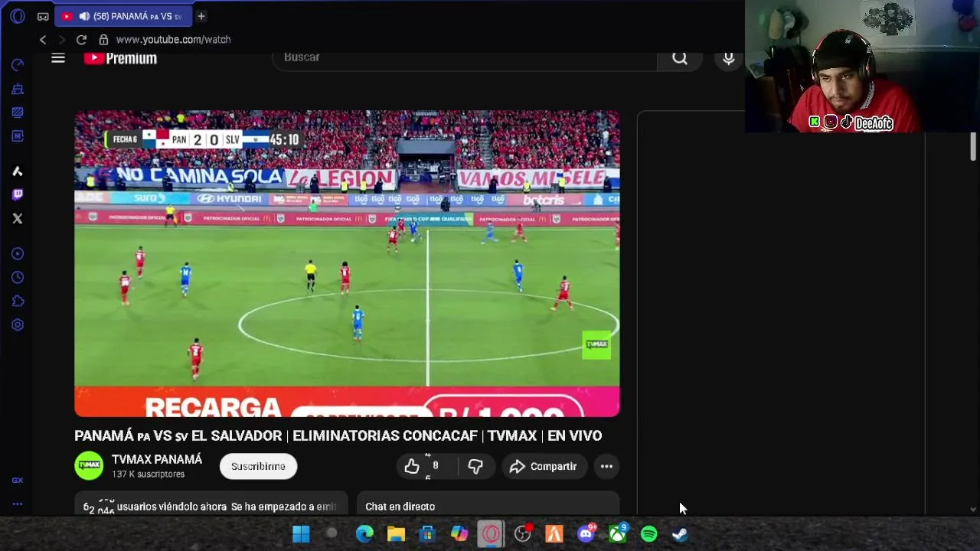This screenshot has width=980, height=551.
Task: Open Microsoft Store from the taskbar
Action: [x=427, y=534]
